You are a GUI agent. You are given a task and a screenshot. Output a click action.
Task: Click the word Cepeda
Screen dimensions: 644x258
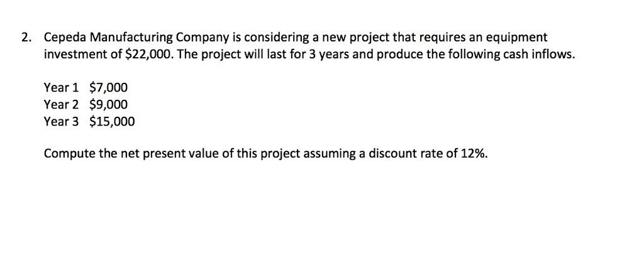pos(65,38)
